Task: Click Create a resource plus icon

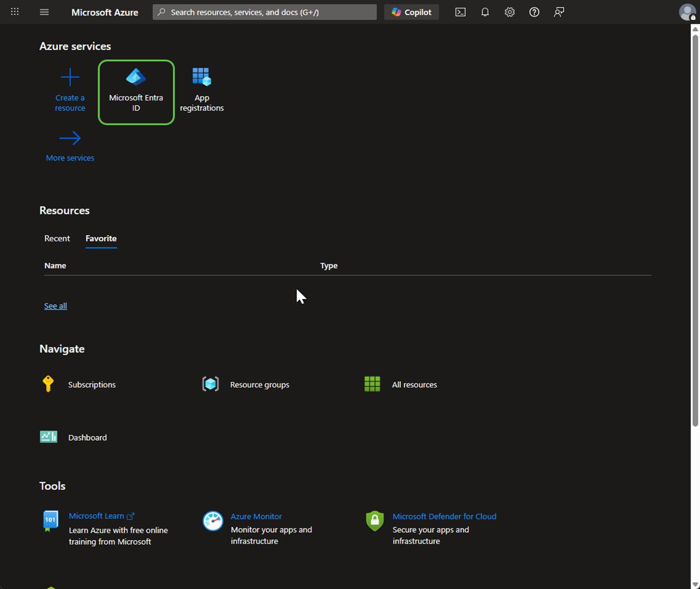Action: pyautogui.click(x=70, y=77)
